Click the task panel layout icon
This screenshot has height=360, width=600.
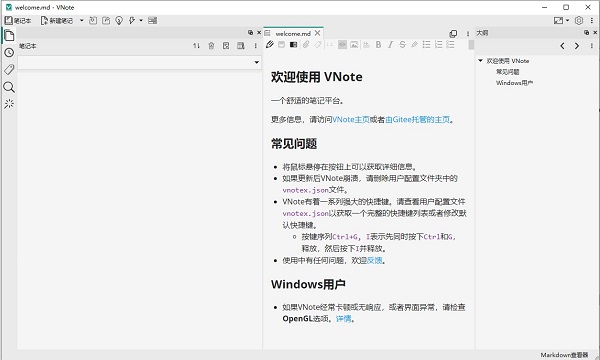pos(153,21)
